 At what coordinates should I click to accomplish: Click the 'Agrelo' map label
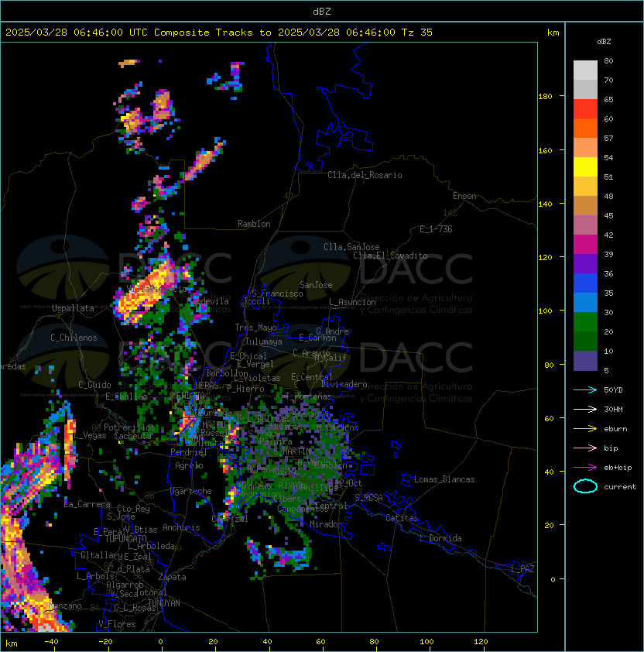[189, 465]
